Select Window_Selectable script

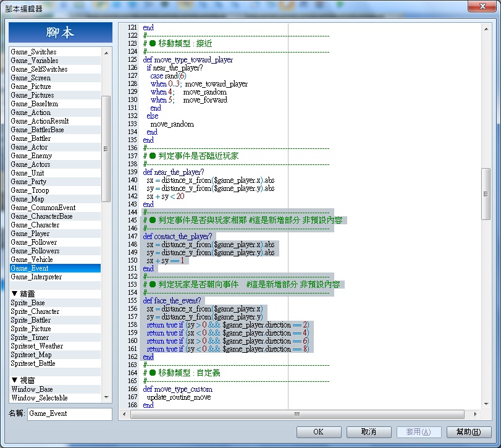click(55, 398)
